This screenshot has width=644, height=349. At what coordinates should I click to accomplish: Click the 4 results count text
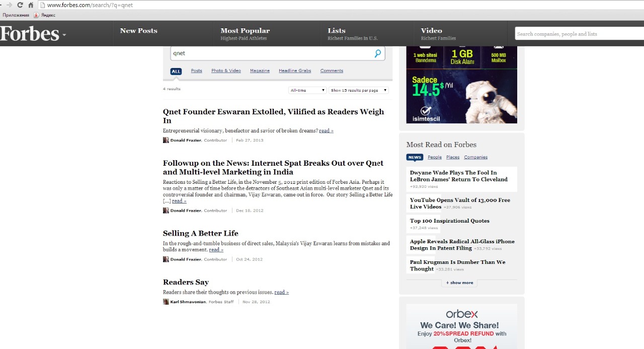(x=172, y=89)
